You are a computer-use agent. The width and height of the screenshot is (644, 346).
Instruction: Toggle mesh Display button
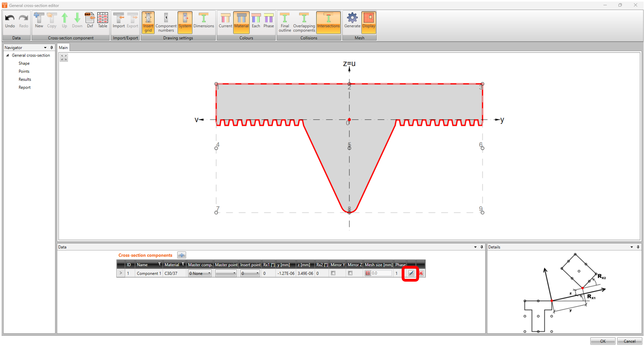tap(368, 21)
